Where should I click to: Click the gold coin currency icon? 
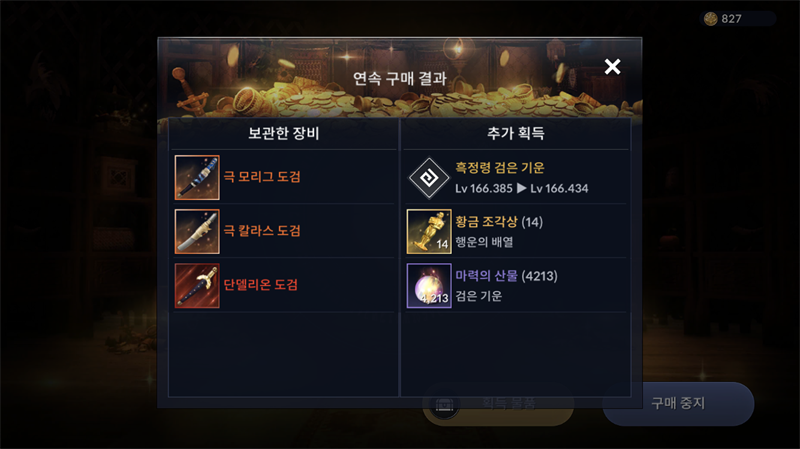point(710,19)
